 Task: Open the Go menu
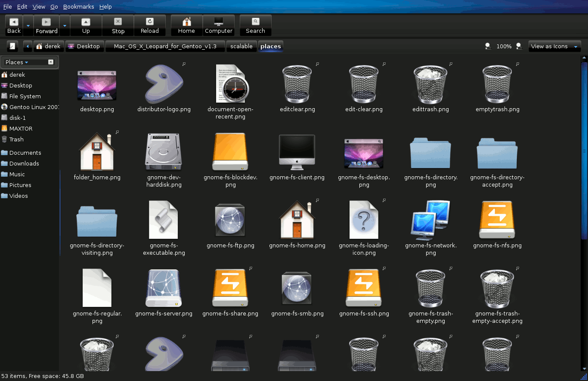pos(54,6)
